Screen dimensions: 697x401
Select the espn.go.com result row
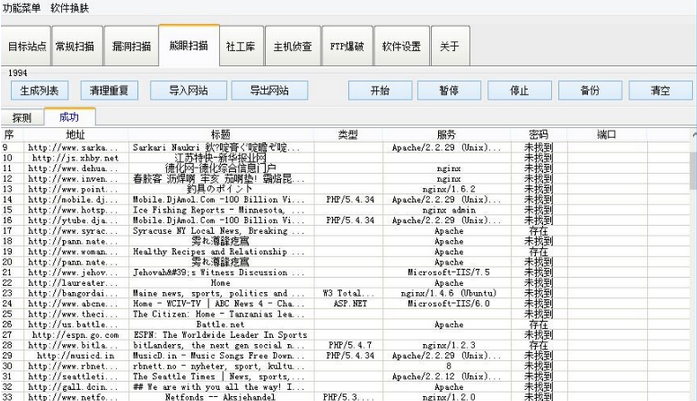tap(200, 335)
